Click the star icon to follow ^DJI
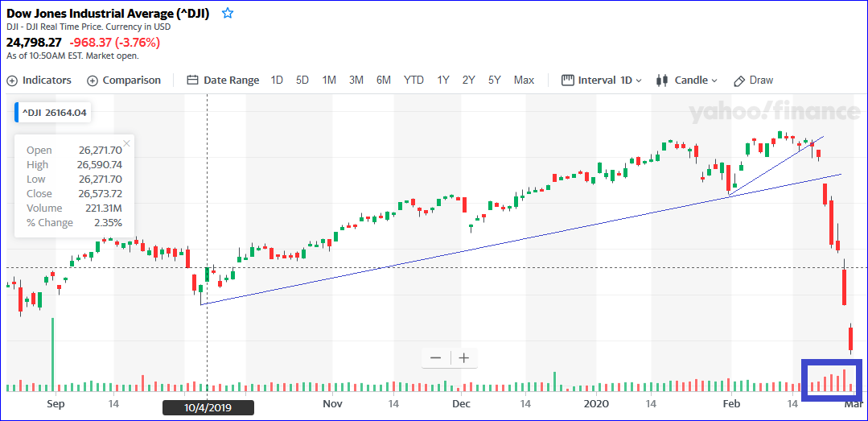 pos(228,14)
